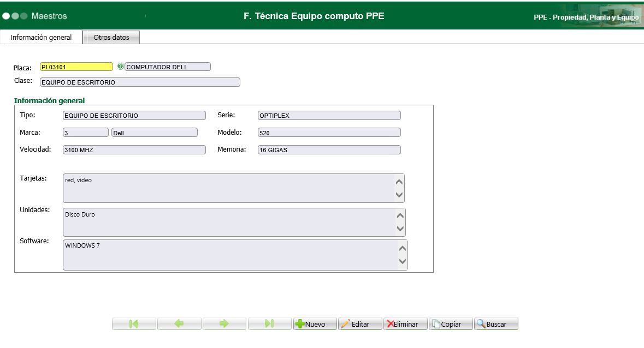
Task: Click the Velocidad field showing 3100 MHZ
Action: [x=134, y=149]
